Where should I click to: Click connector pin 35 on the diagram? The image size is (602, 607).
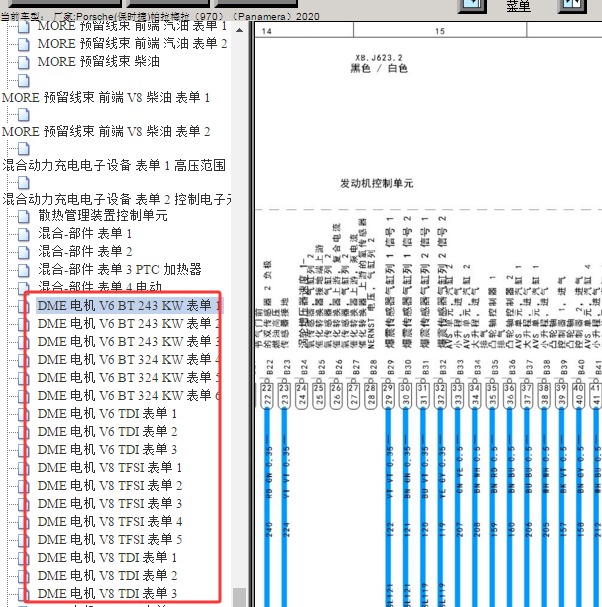tap(492, 395)
